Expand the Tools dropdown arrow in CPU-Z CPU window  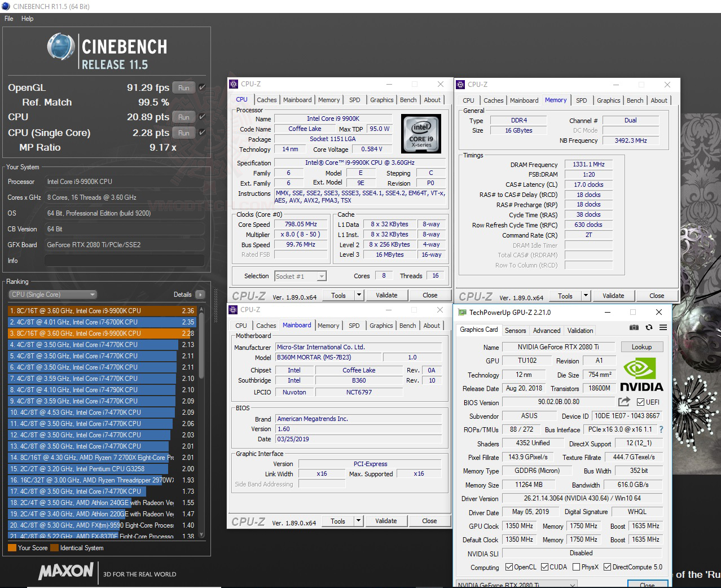(359, 295)
